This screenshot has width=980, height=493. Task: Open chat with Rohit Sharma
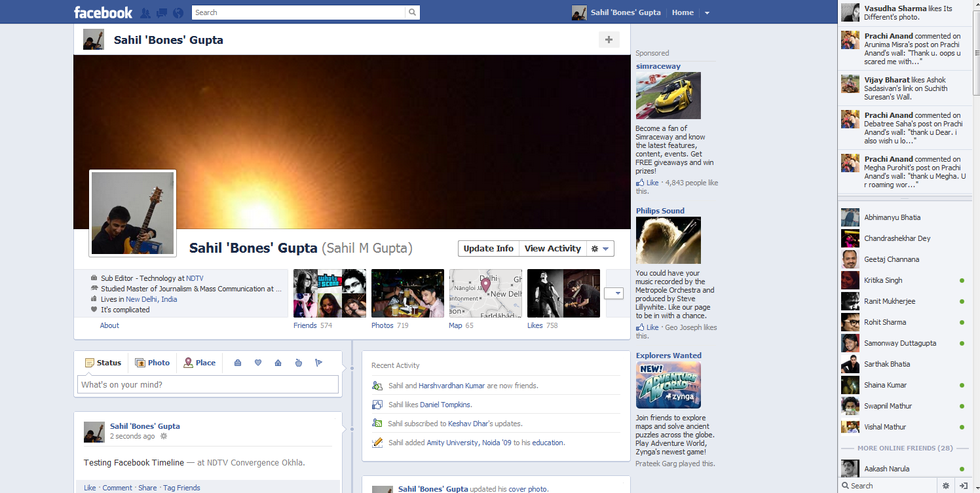click(x=904, y=322)
